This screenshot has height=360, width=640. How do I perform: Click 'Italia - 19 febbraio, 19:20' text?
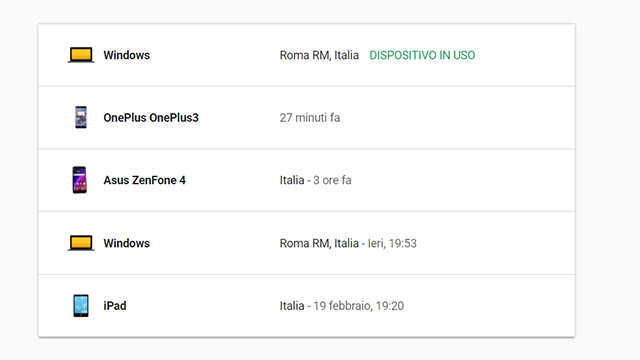342,306
